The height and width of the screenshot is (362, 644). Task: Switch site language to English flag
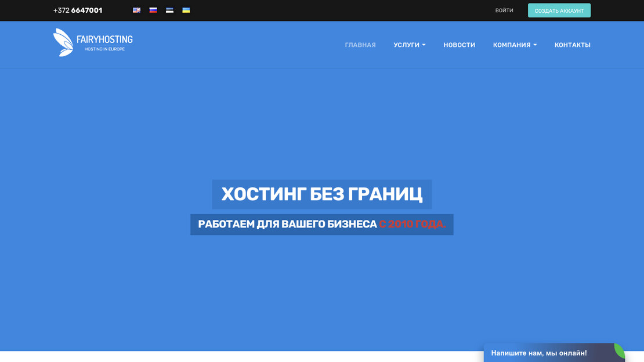tap(136, 10)
